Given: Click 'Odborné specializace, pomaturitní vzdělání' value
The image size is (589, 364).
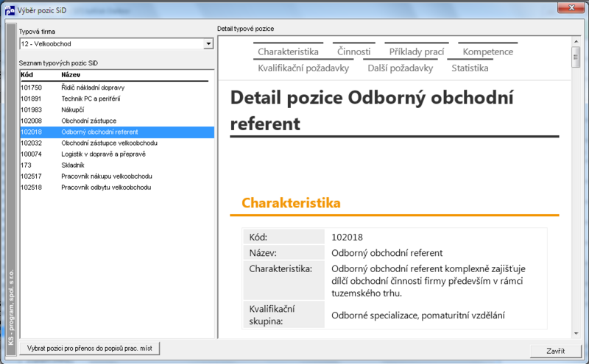Looking at the screenshot, I should click(417, 315).
